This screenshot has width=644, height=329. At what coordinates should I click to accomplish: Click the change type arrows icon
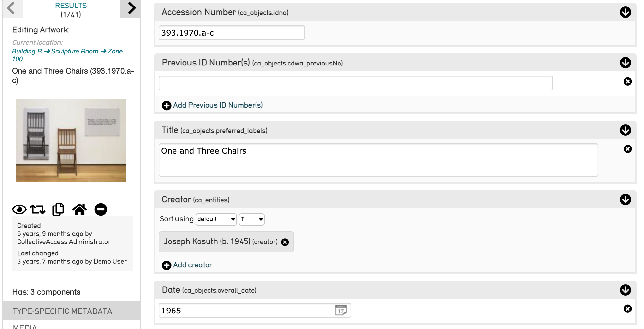click(38, 209)
